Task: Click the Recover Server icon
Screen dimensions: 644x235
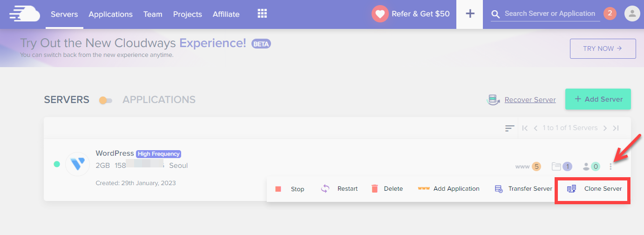Action: 493,99
